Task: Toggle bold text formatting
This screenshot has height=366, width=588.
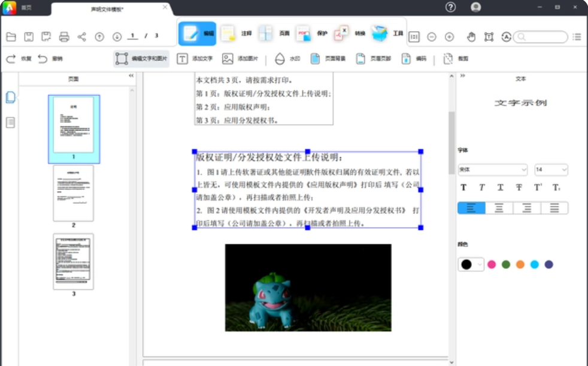Action: [464, 187]
